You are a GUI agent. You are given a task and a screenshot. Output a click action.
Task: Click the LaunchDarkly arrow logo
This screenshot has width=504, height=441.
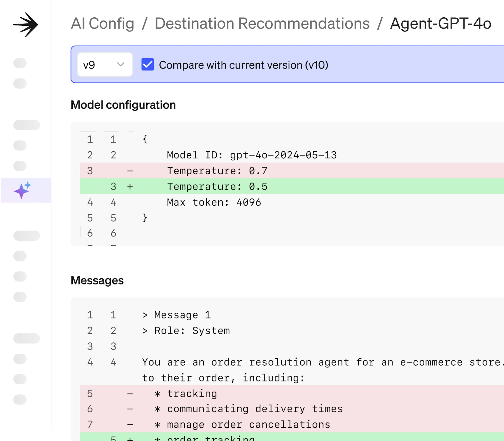click(26, 25)
